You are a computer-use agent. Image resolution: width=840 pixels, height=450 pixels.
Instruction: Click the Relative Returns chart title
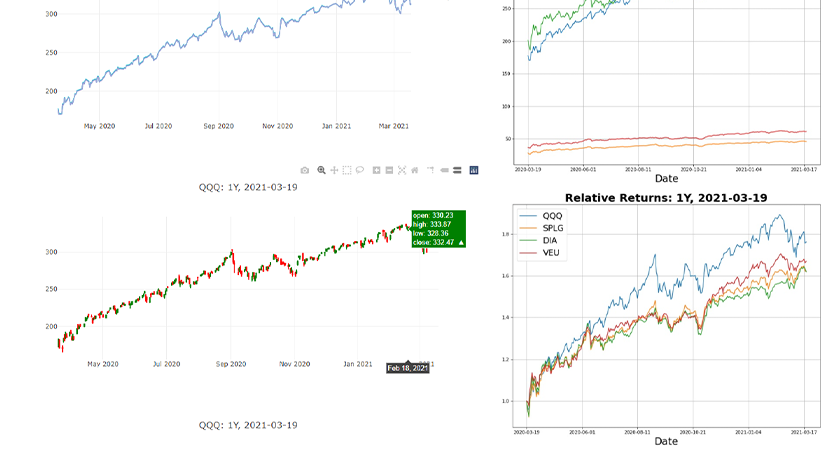tap(665, 198)
